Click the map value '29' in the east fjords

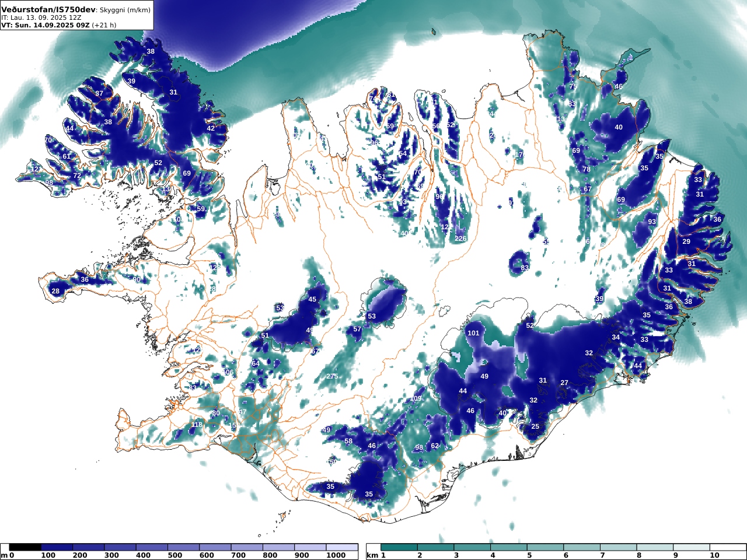[x=686, y=242]
